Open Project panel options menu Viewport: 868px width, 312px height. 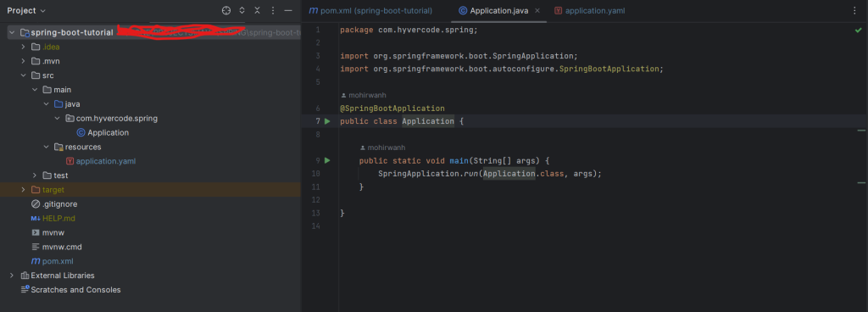tap(273, 10)
